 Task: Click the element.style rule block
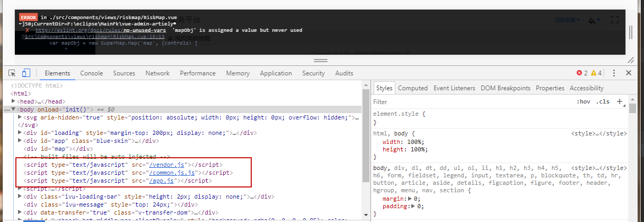coord(500,118)
